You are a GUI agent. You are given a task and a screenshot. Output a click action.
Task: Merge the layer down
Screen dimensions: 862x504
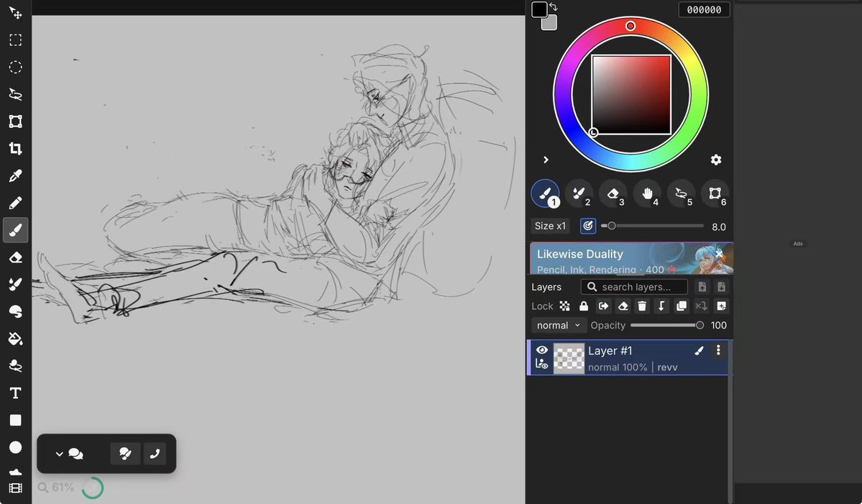[x=661, y=306]
